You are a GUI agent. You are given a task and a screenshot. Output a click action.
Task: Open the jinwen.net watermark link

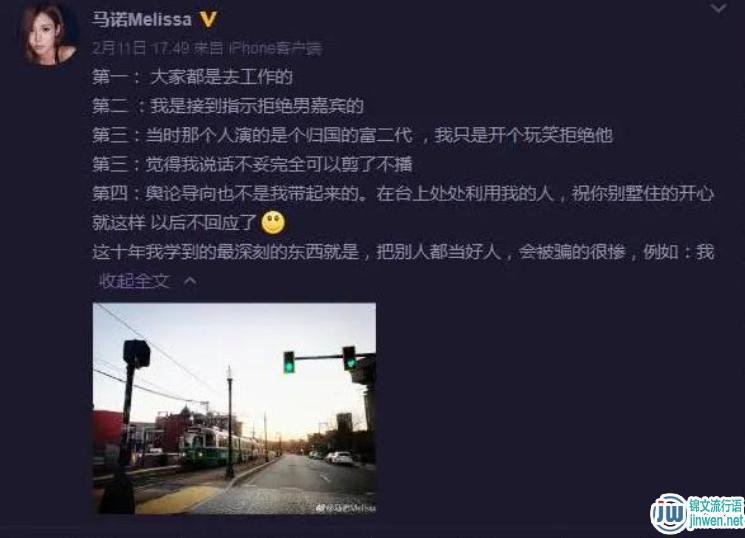(x=716, y=521)
